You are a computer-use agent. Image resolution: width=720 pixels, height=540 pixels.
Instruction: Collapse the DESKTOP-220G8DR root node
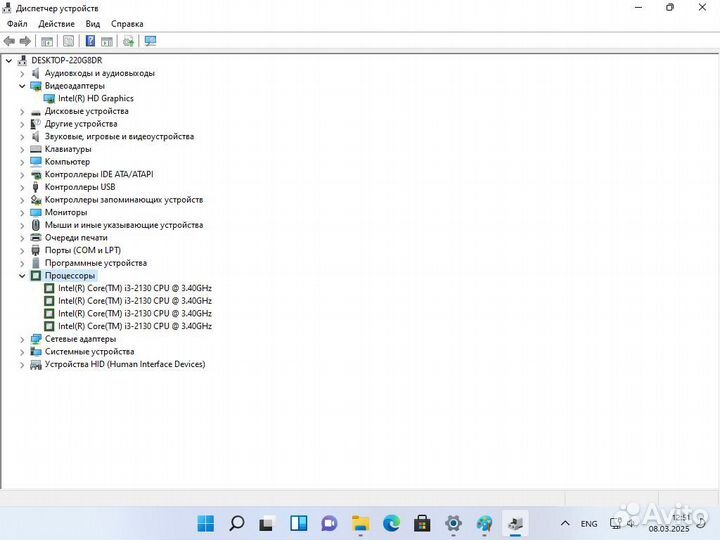pos(9,61)
